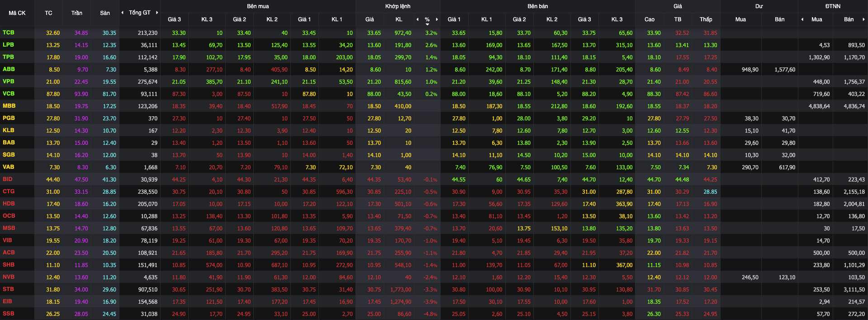868x320 pixels.
Task: Open the VCB stock symbol
Action: coord(9,94)
